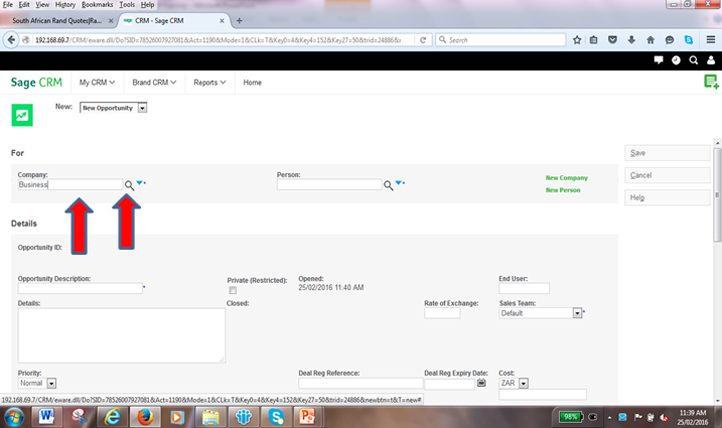This screenshot has height=428, width=722.
Task: Close the CRM - Sage CRM tab
Action: (x=222, y=21)
